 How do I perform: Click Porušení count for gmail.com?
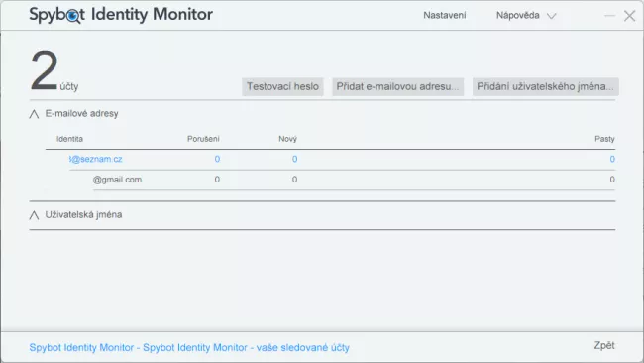coord(217,180)
